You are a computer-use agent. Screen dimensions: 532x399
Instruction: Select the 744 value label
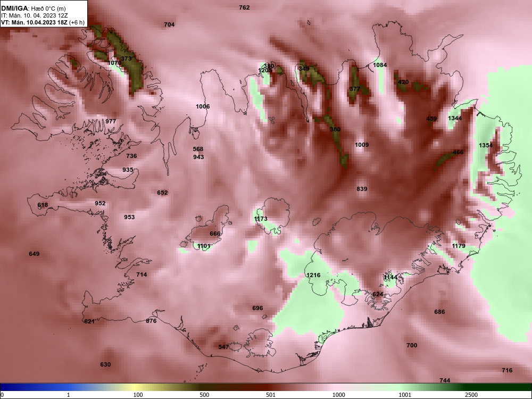(444, 380)
